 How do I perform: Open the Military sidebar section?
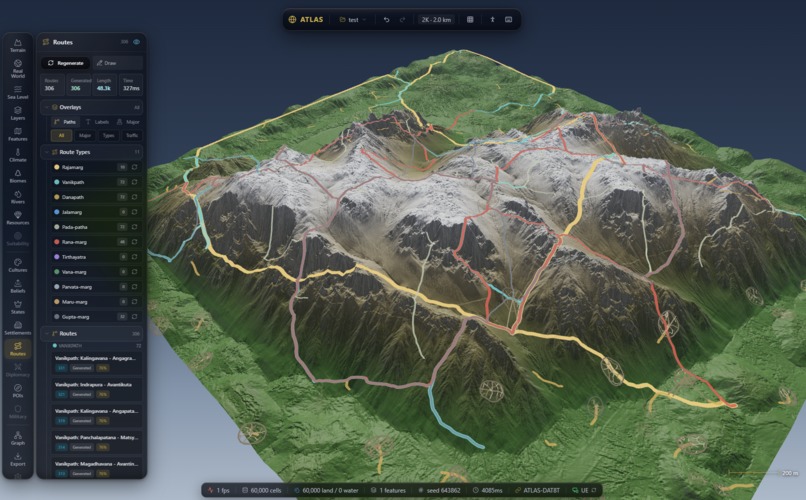17,412
